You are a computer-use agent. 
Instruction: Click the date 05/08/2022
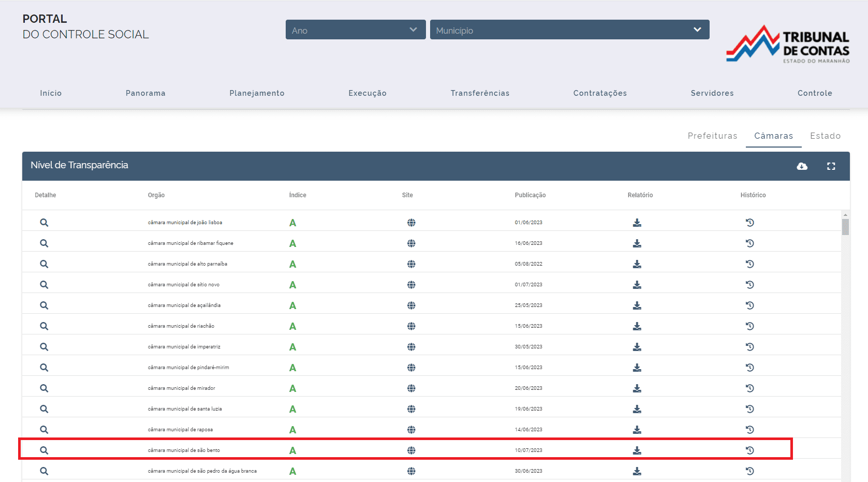tap(528, 264)
